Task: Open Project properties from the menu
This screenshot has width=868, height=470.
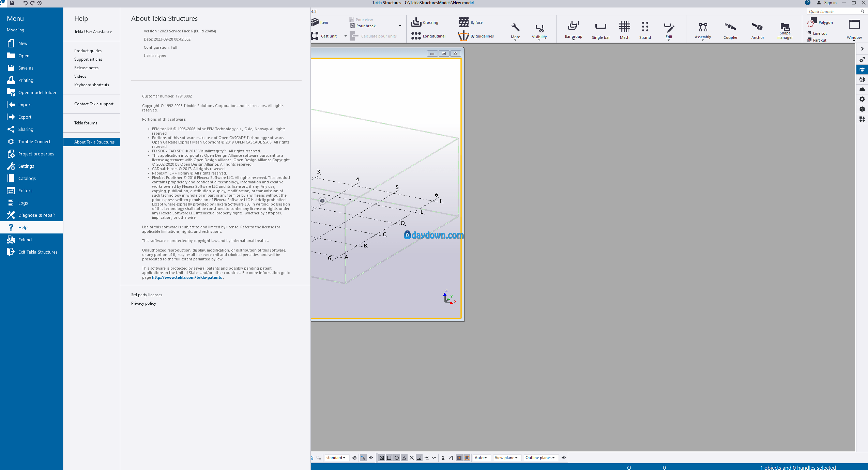Action: pos(31,154)
